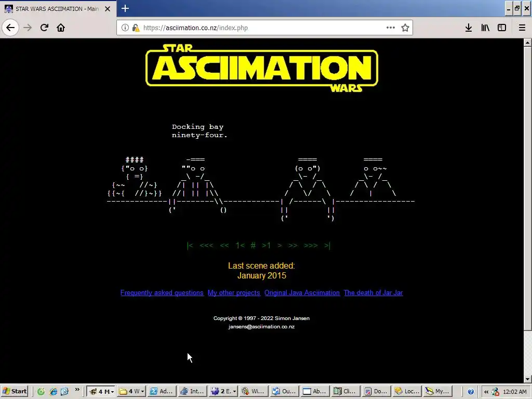Click the Star Asciimation Wars logo

point(262,68)
